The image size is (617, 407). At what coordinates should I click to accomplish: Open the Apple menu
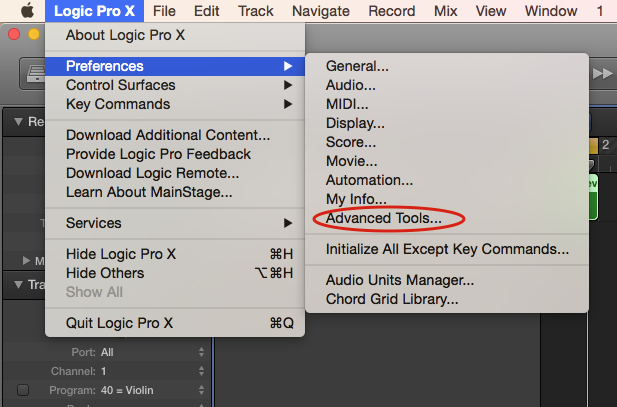pyautogui.click(x=27, y=11)
